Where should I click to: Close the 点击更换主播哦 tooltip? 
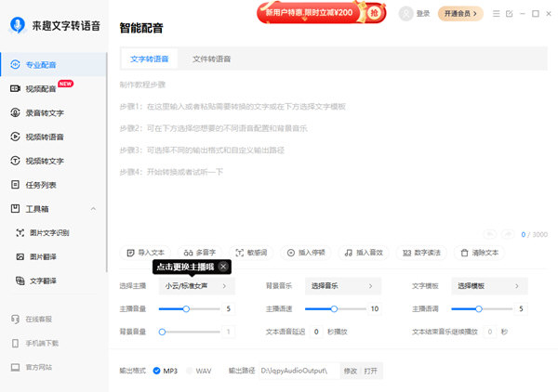(223, 267)
